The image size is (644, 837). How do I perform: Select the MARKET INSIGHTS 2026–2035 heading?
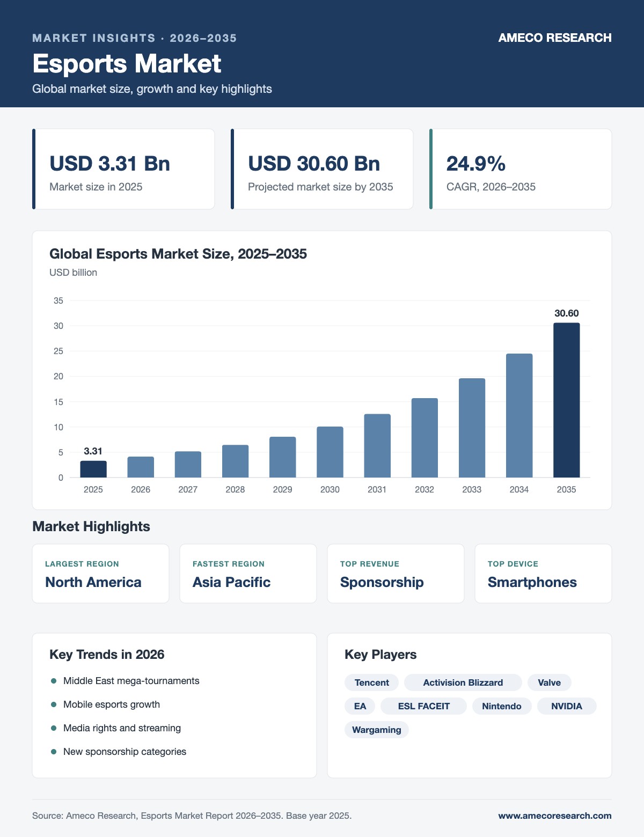(135, 38)
